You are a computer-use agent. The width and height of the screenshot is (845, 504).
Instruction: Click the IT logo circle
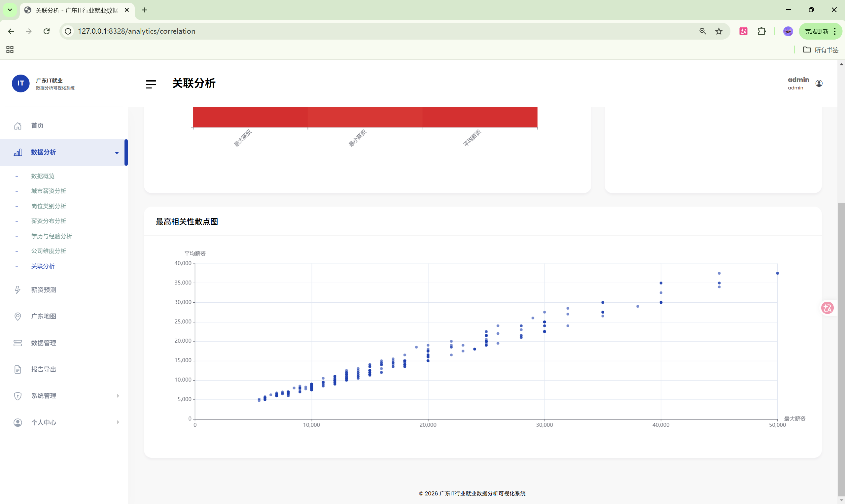[21, 84]
